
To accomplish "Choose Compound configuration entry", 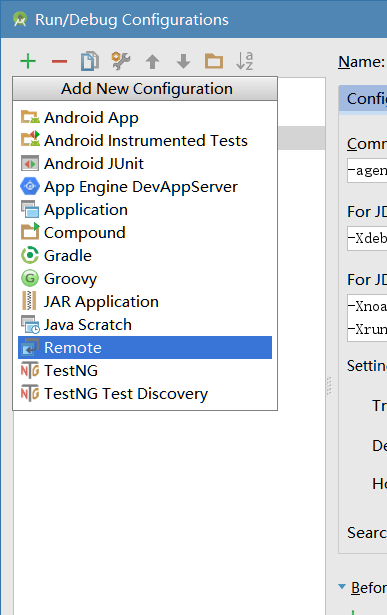I will click(145, 233).
